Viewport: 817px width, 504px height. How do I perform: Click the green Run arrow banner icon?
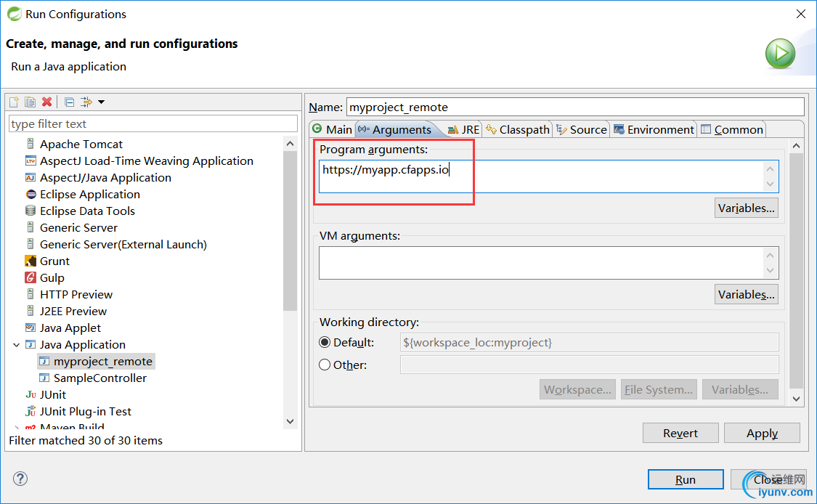tap(780, 53)
